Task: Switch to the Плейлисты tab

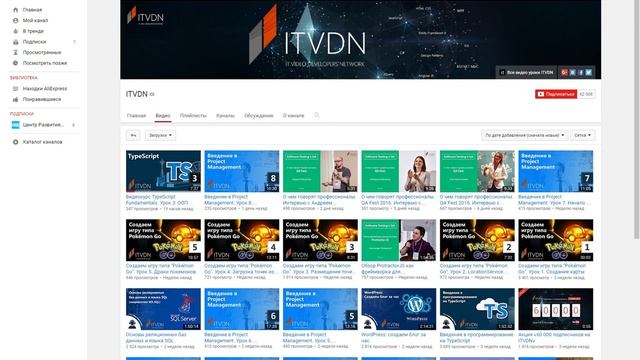Action: click(193, 116)
